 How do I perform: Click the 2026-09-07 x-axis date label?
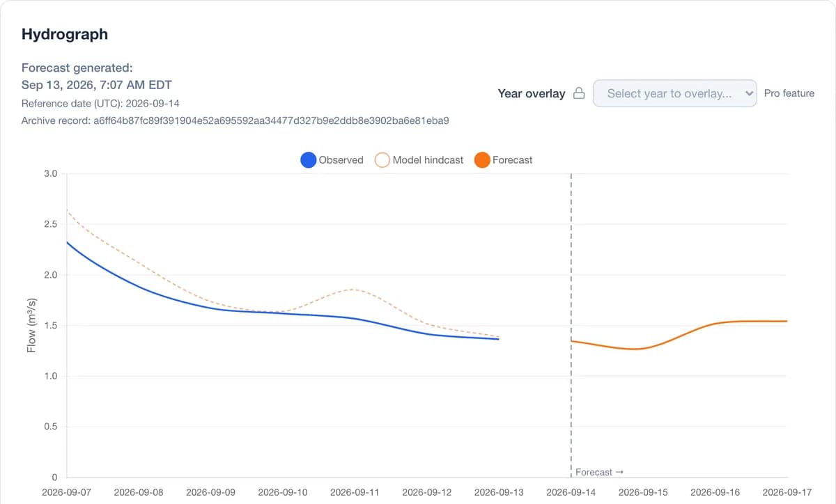66,492
